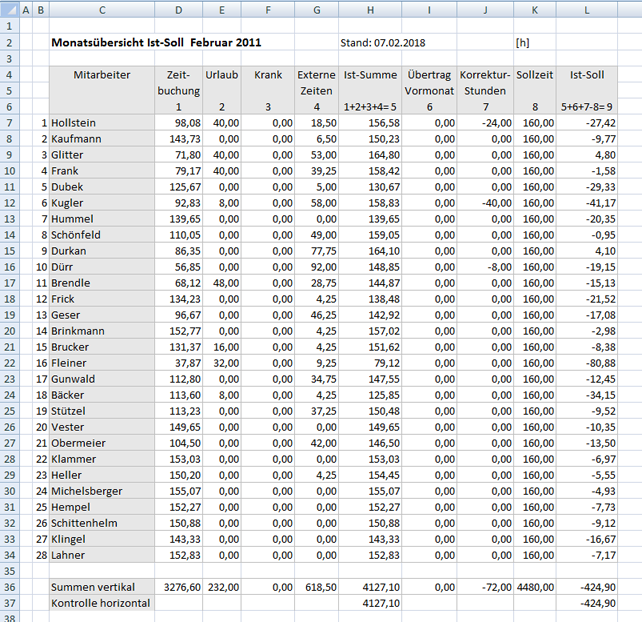Click the 'Kontrolle horizontal' label
Image resolution: width=642 pixels, height=622 pixels.
coord(101,603)
